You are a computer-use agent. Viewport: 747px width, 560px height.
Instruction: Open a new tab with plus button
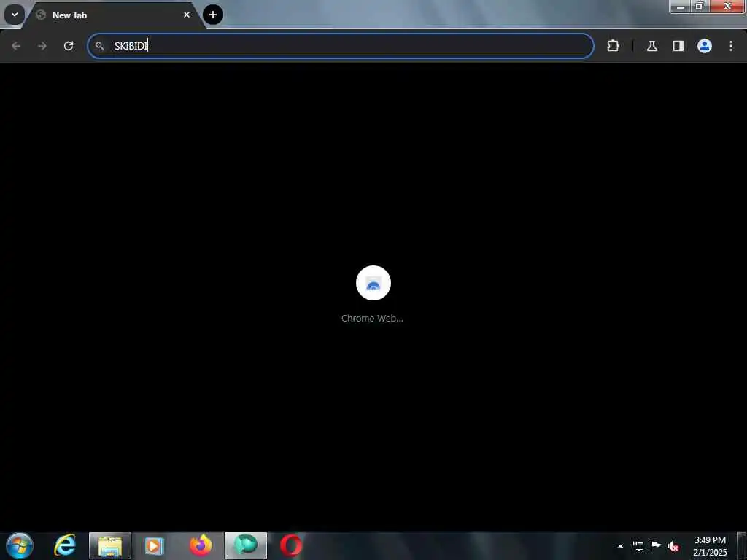pos(213,15)
